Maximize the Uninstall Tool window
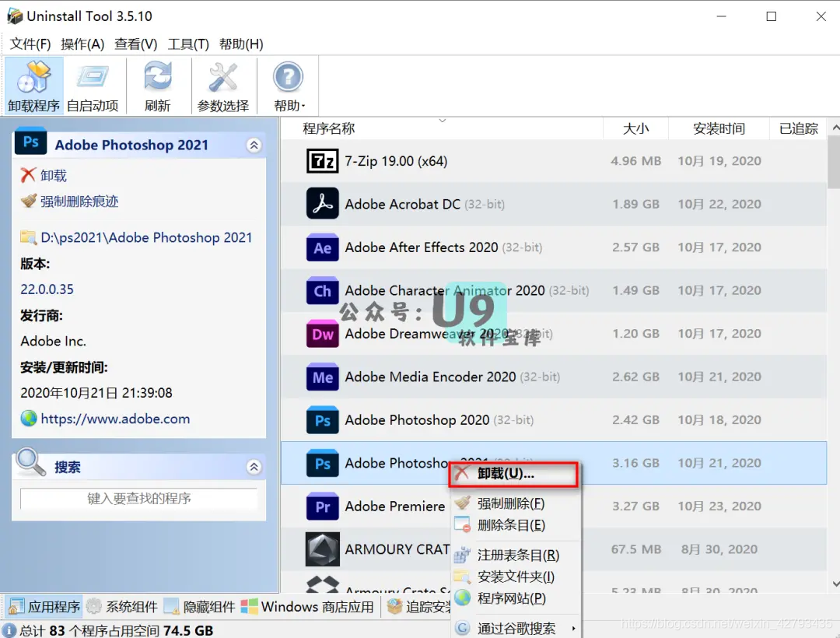 (772, 16)
